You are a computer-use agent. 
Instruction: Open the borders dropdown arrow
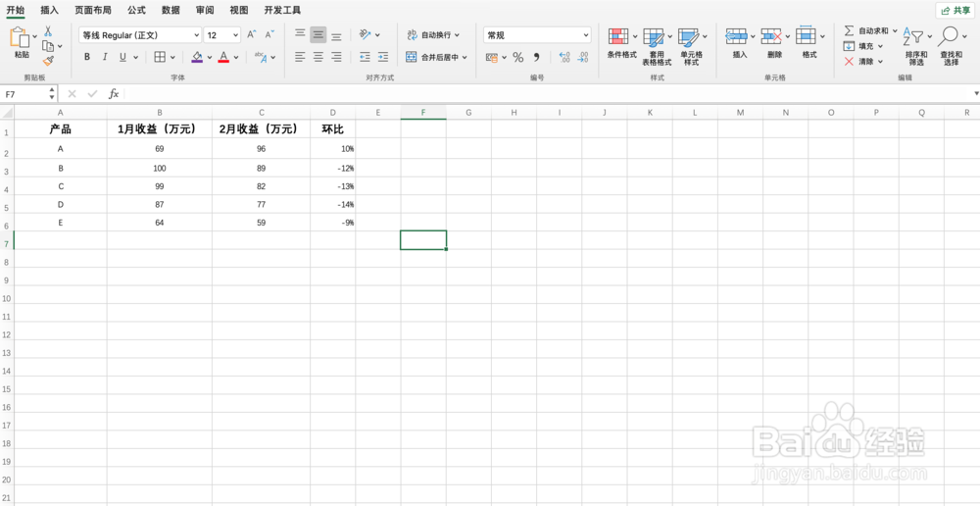pos(172,58)
